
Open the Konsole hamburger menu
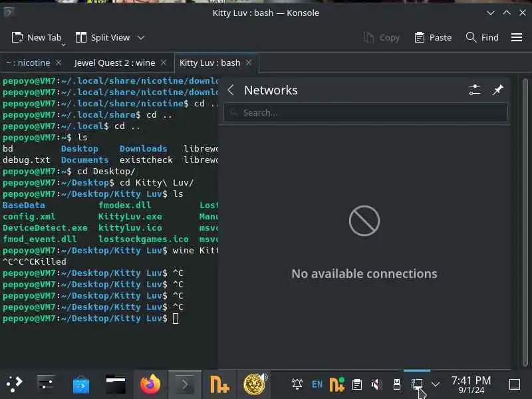point(517,37)
